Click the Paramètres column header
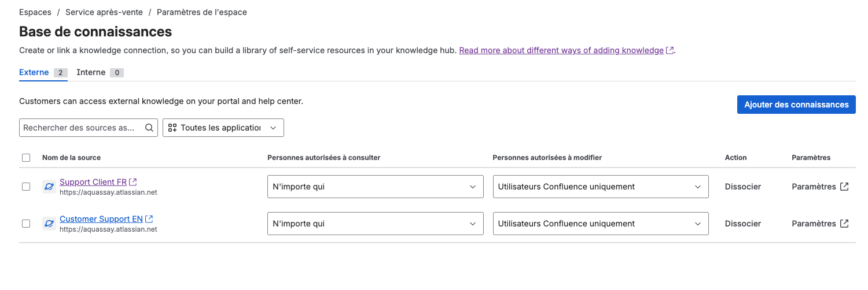The height and width of the screenshot is (290, 868). [811, 158]
